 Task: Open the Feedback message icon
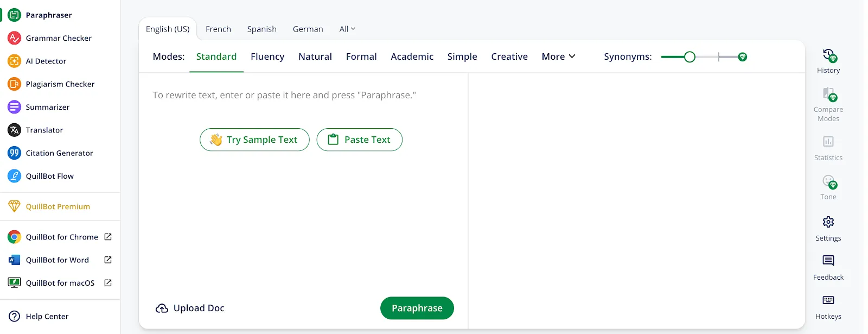pyautogui.click(x=828, y=261)
